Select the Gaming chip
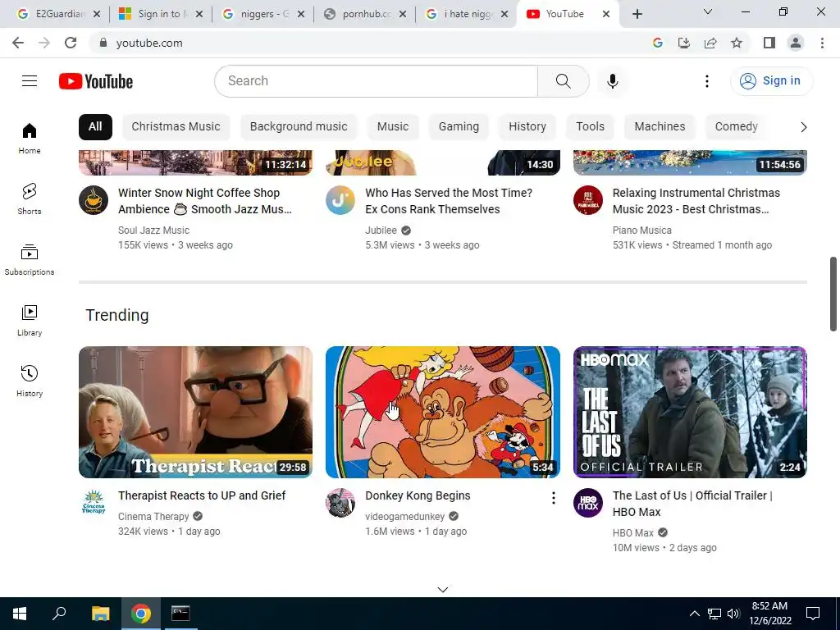 [x=459, y=127]
